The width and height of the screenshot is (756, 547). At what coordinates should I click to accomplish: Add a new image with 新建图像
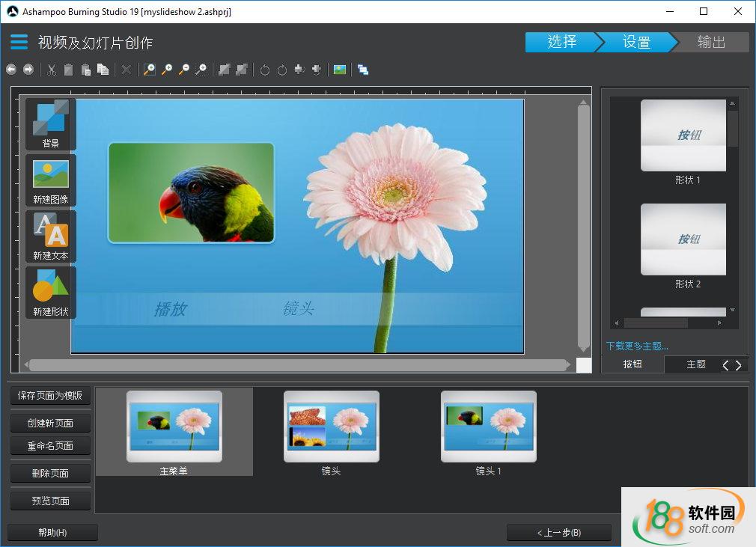51,180
